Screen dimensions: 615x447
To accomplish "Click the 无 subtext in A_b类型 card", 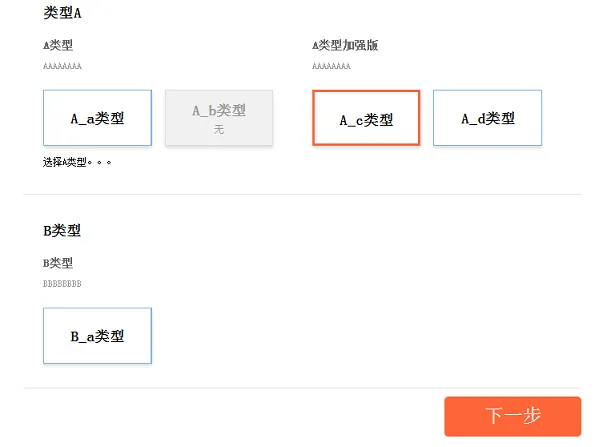I will tap(218, 130).
